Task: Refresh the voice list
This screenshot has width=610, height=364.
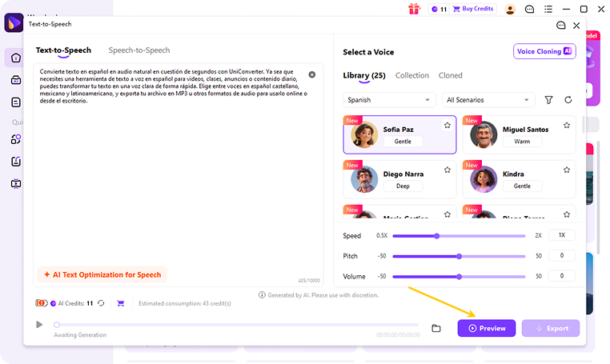Action: click(x=568, y=100)
